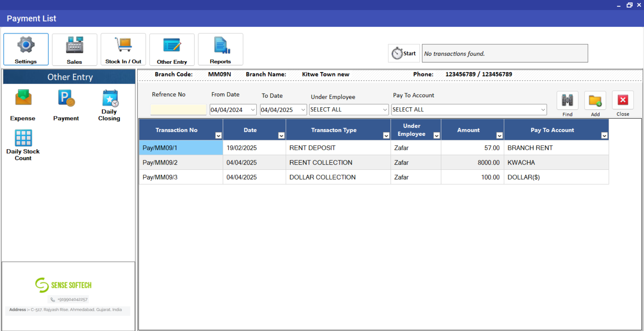Restore down the application window
Viewport: 644px width, 331px height.
click(x=629, y=5)
